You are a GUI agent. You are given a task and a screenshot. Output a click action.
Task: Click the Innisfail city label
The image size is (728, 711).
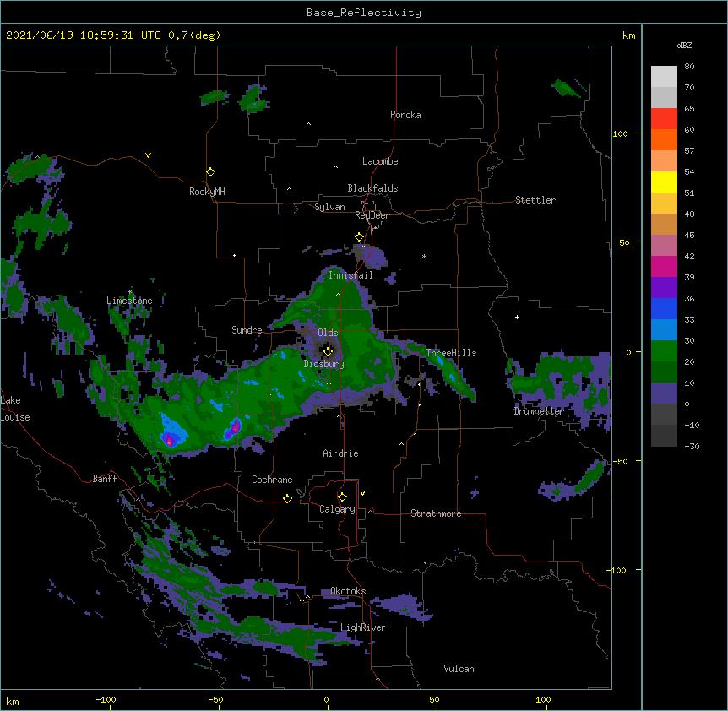click(x=350, y=275)
